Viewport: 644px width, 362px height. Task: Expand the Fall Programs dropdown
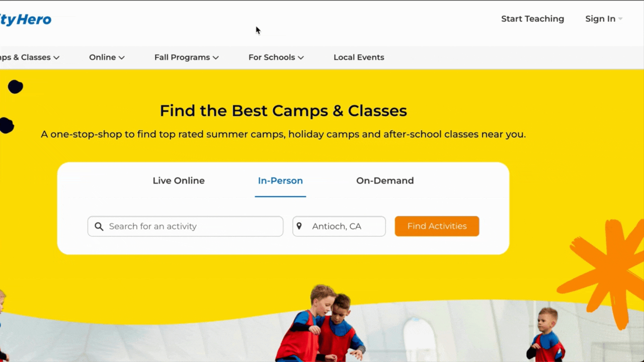coord(186,57)
